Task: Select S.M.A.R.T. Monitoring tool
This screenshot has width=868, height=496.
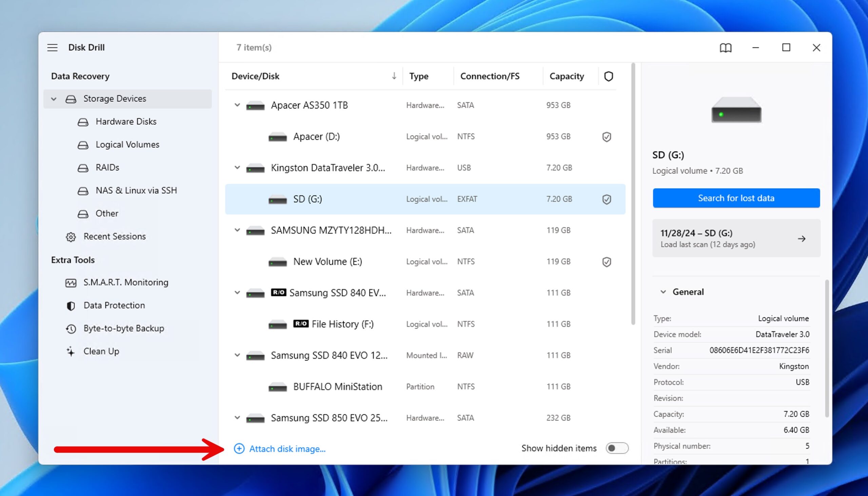Action: click(125, 282)
